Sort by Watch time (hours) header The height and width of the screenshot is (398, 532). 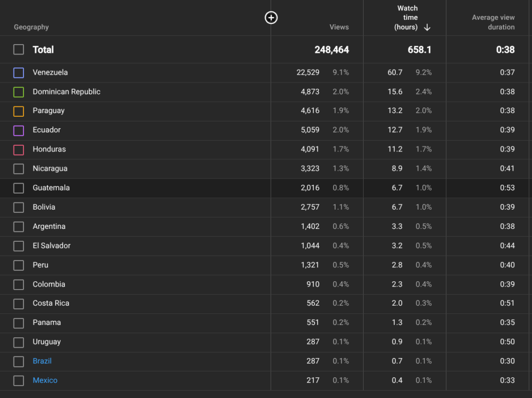pyautogui.click(x=406, y=18)
